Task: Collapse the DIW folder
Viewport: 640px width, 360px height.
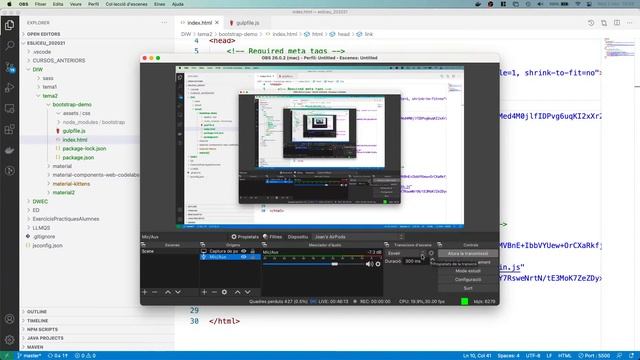Action: coord(38,69)
